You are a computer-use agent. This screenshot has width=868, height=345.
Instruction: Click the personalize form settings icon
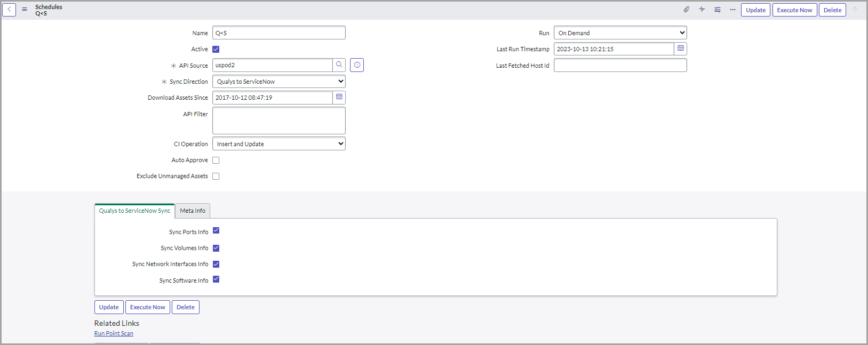click(x=718, y=10)
